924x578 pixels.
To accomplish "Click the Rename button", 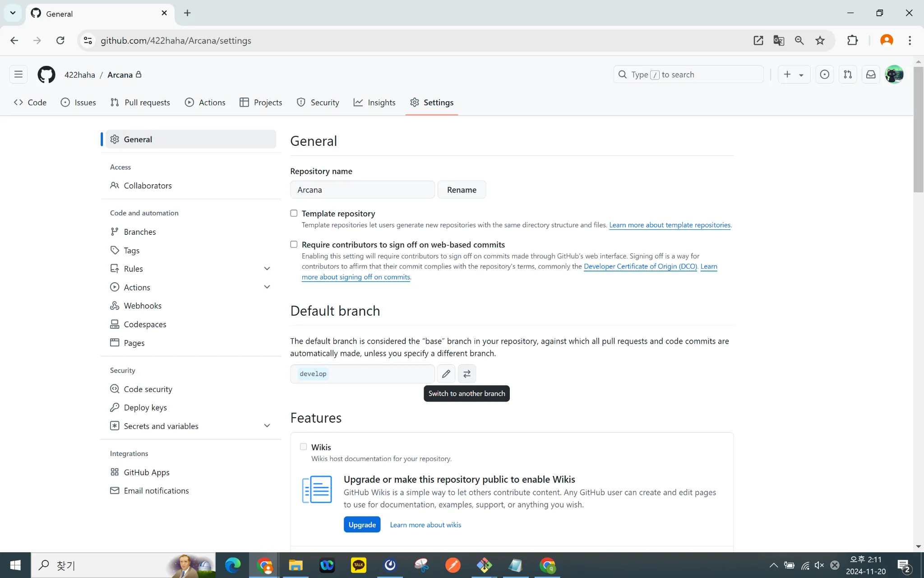I will pos(461,190).
